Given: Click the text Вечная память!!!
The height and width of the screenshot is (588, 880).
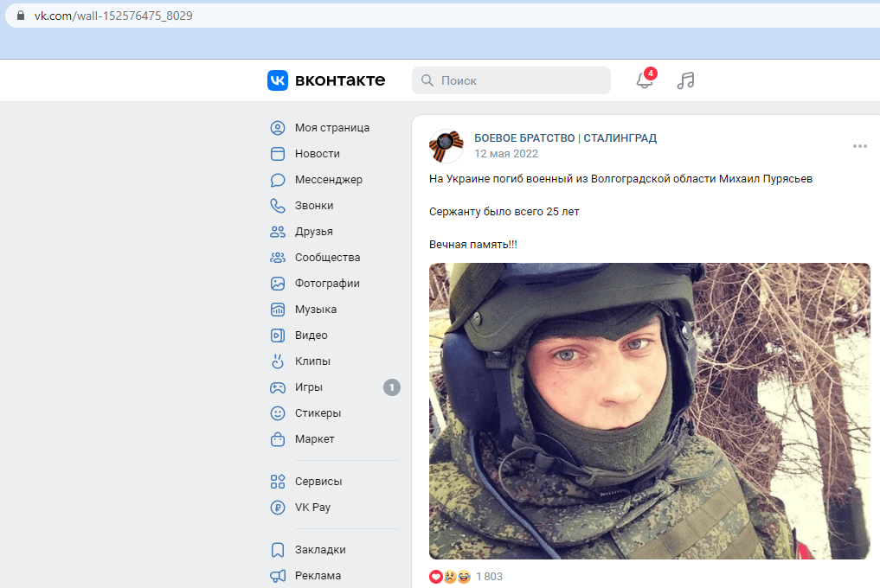Looking at the screenshot, I should coord(473,244).
